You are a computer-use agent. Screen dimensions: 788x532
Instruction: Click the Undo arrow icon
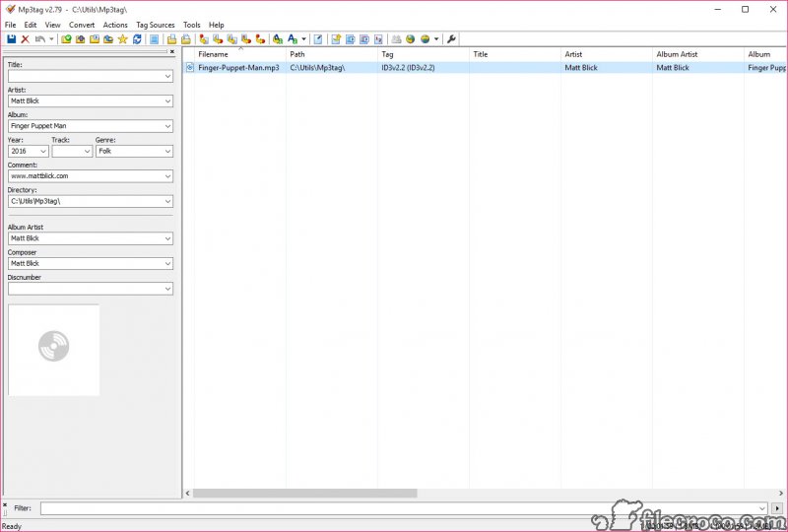[x=40, y=38]
